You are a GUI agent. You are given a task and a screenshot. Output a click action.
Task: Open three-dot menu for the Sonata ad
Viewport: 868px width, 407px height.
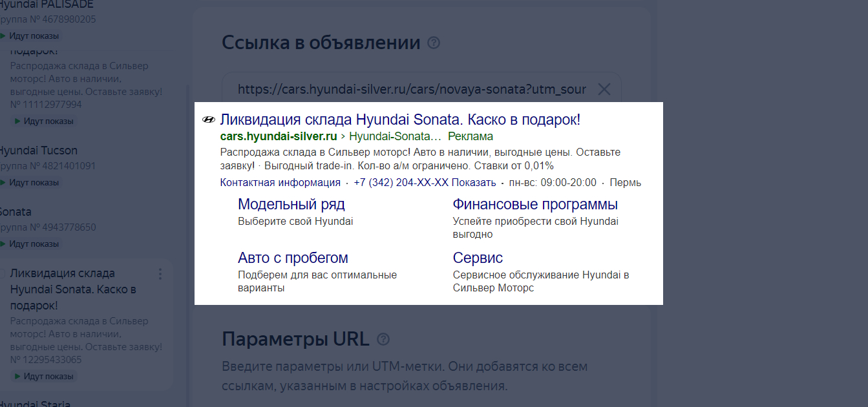[160, 274]
